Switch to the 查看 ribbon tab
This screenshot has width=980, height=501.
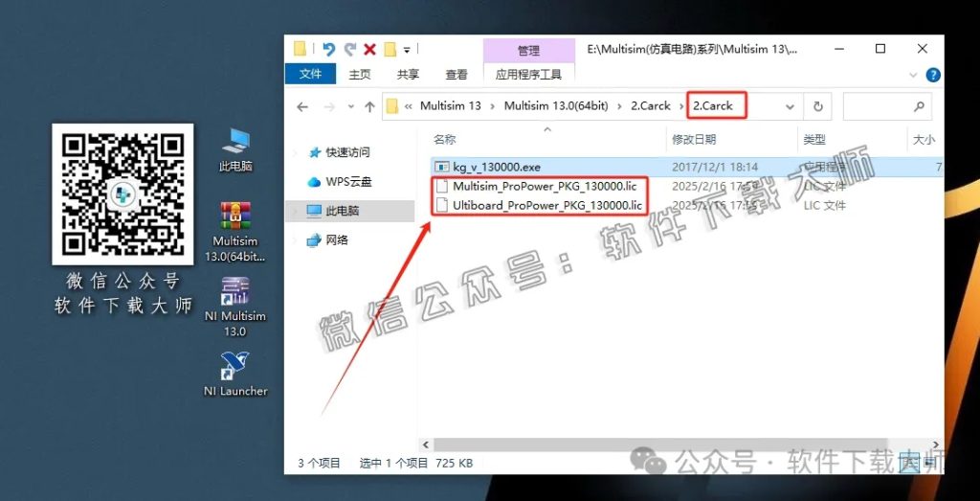click(457, 75)
